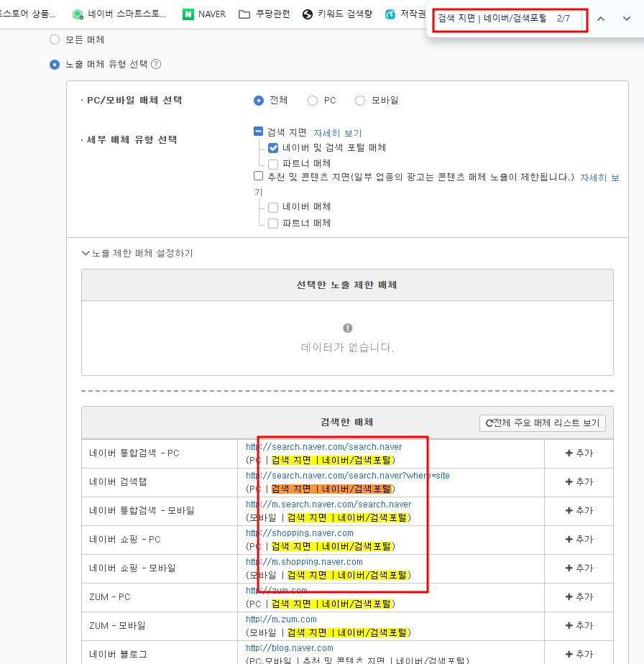The width and height of the screenshot is (644, 664).
Task: Open the m.search.naver.com link
Action: 328,504
